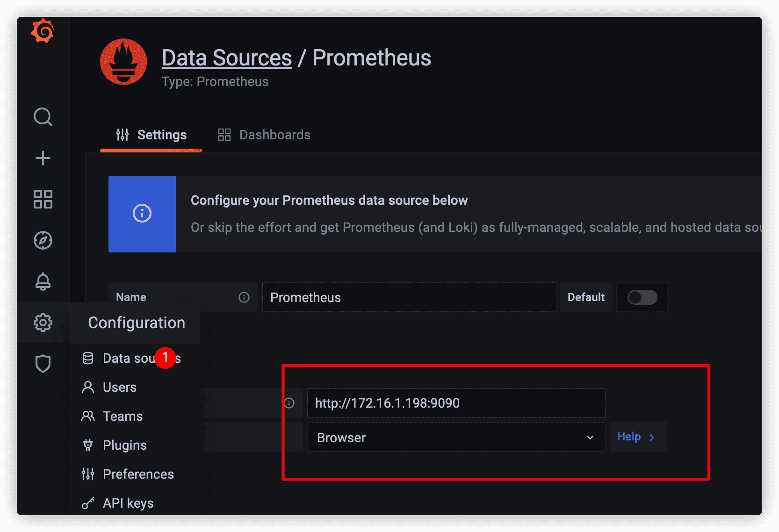Click the info icon beside Name label
The image size is (779, 532).
244,297
